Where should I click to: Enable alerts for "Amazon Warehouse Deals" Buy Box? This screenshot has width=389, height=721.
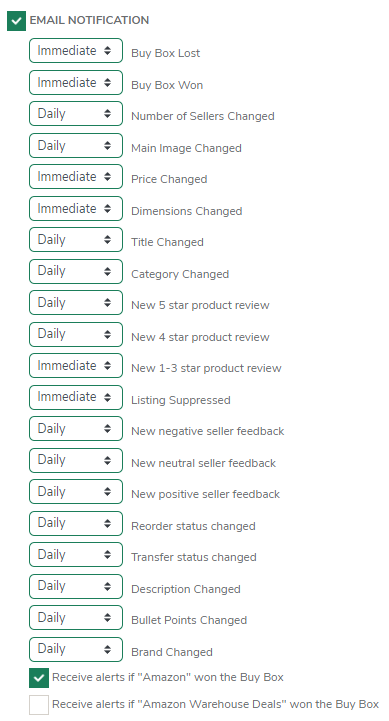(x=39, y=705)
